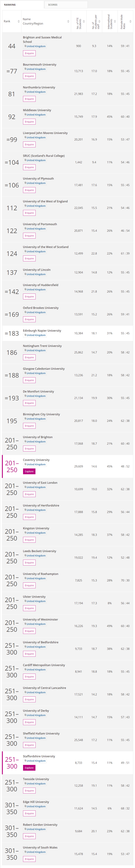
Task: Click the location pin under Bournemouth University
Action: (25, 69)
